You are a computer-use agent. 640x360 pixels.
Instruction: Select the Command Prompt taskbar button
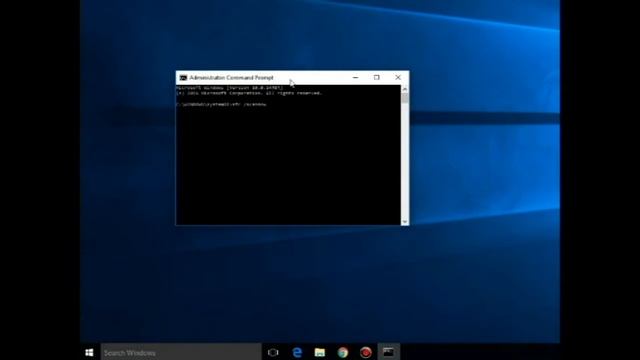click(389, 352)
